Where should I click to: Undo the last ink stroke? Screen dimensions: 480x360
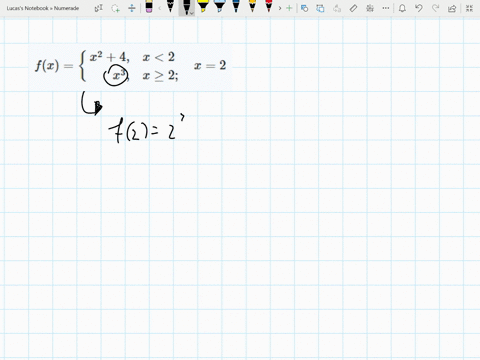[419, 8]
